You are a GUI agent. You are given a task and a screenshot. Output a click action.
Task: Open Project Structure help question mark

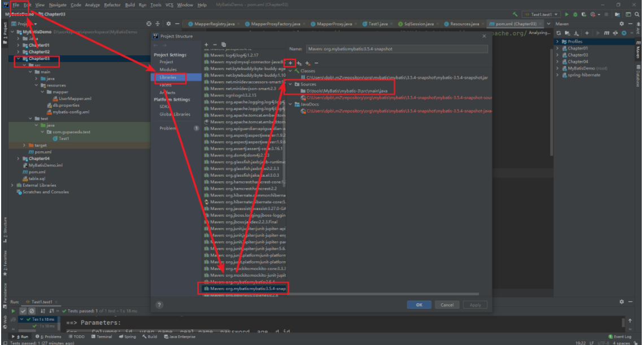[x=160, y=305]
